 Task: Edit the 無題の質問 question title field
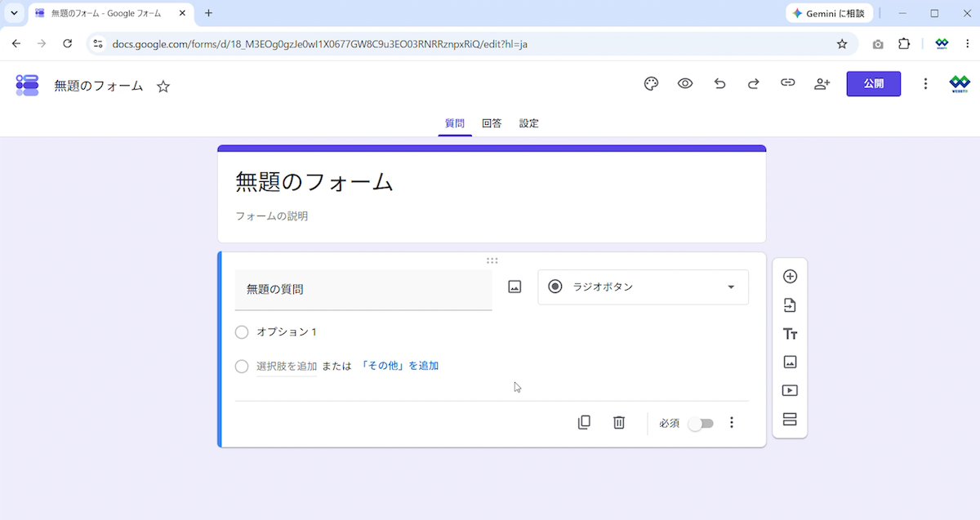point(363,289)
